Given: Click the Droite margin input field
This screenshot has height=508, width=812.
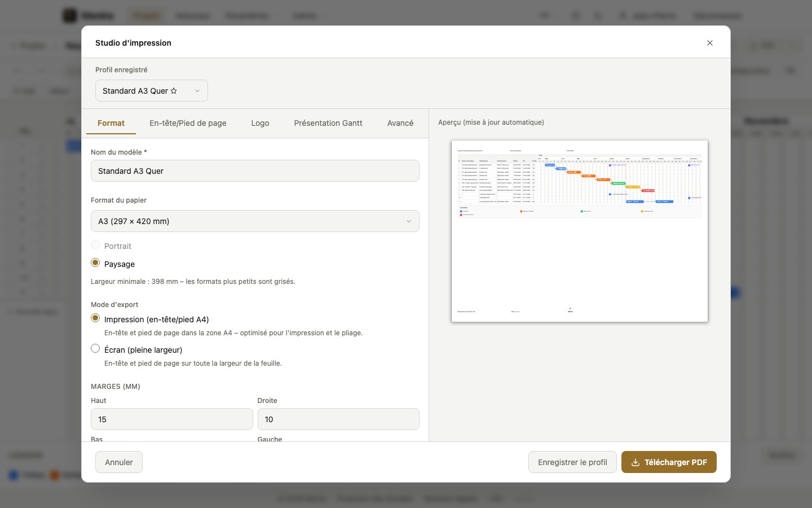Looking at the screenshot, I should 338,419.
